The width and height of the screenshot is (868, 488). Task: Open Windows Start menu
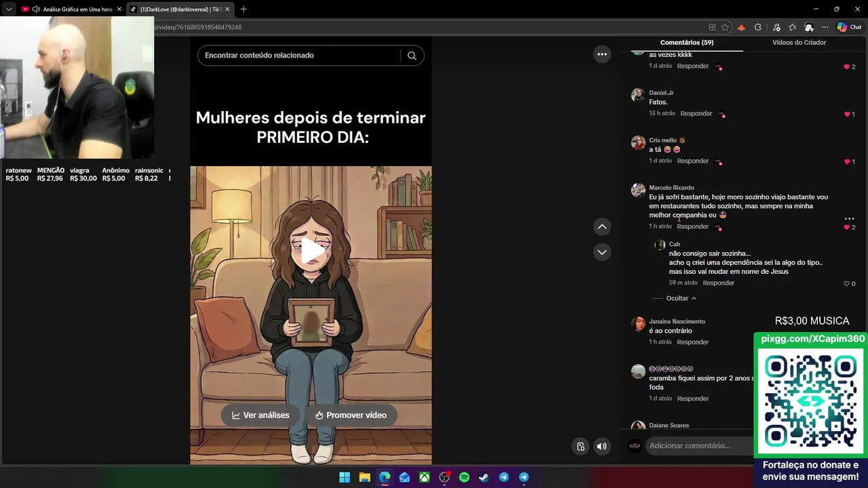[x=344, y=477]
